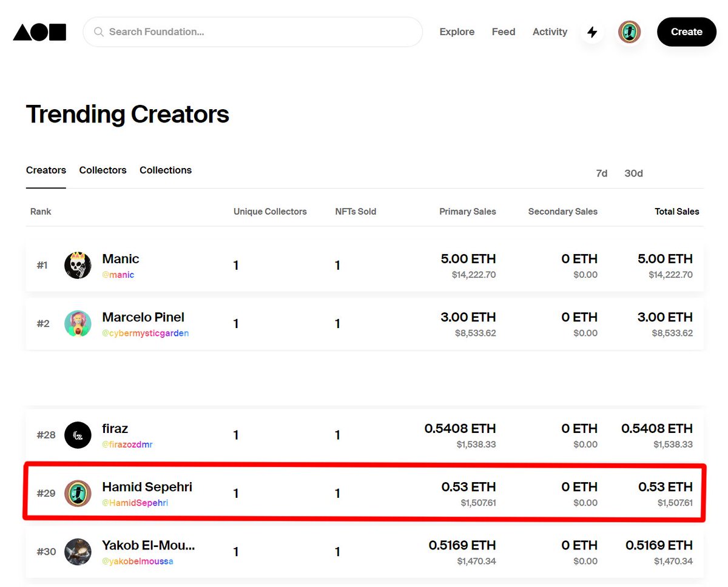The height and width of the screenshot is (587, 728).
Task: Open the Manic creator name
Action: point(121,259)
